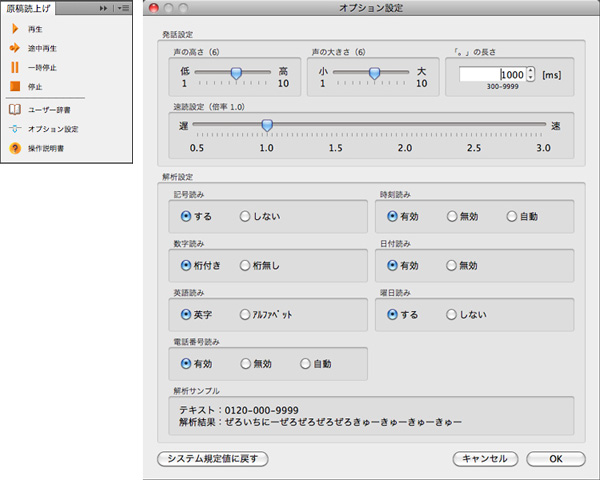Click the 速読設定 speed slider handle
Image resolution: width=600 pixels, height=480 pixels.
(266, 125)
